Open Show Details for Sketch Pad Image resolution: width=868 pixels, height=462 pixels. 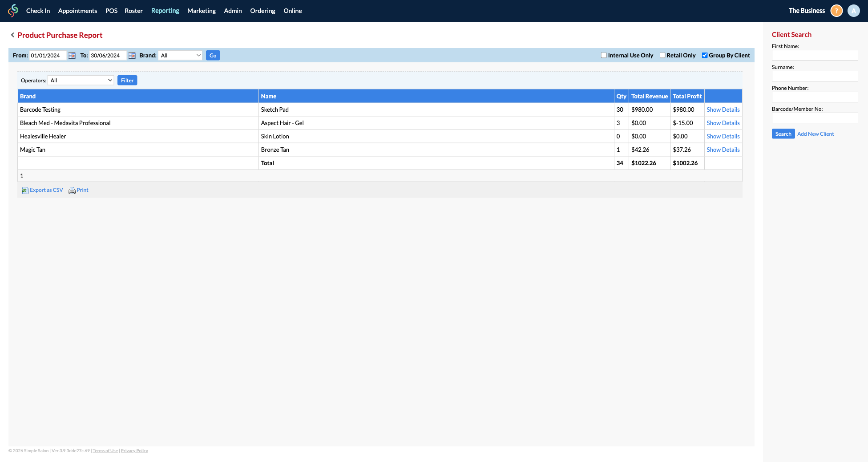(x=723, y=109)
